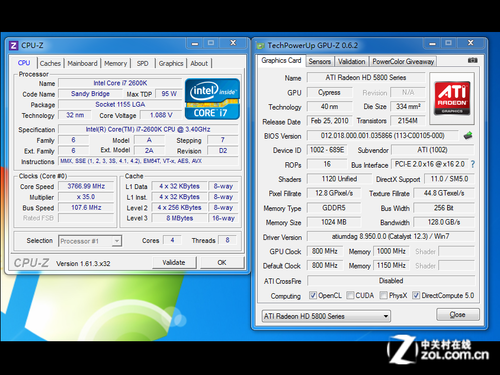Click the Driver Version field with Catalyst 12.3
This screenshot has height=375, width=500.
[391, 236]
